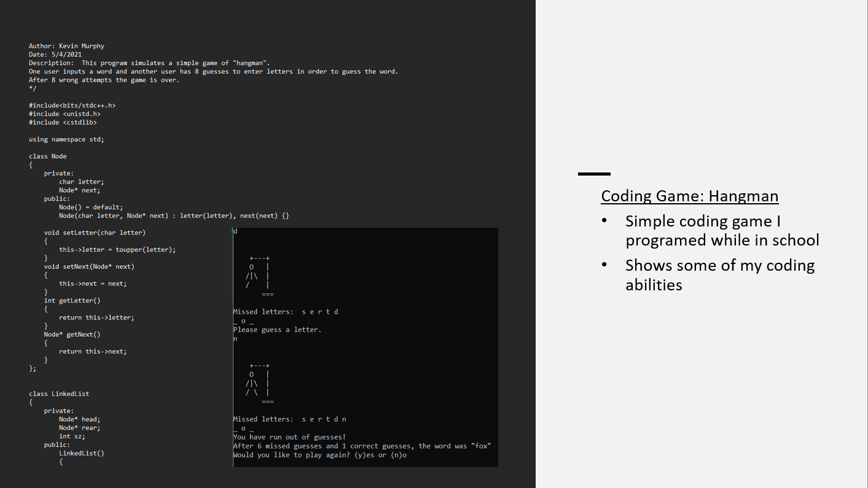Click the 'Date: 5/4/2021' line

[x=55, y=55]
